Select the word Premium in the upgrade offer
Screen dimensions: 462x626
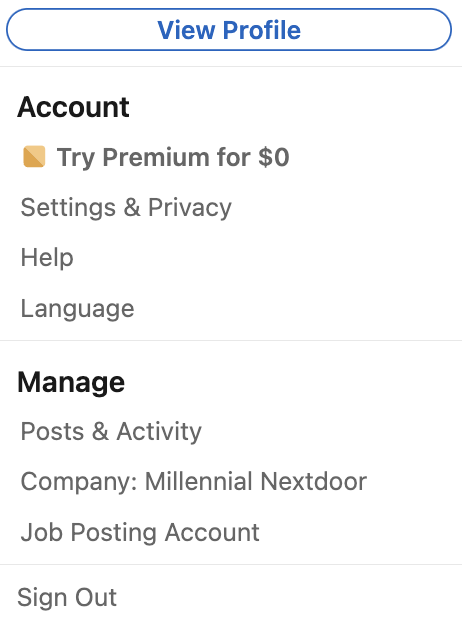tap(156, 157)
